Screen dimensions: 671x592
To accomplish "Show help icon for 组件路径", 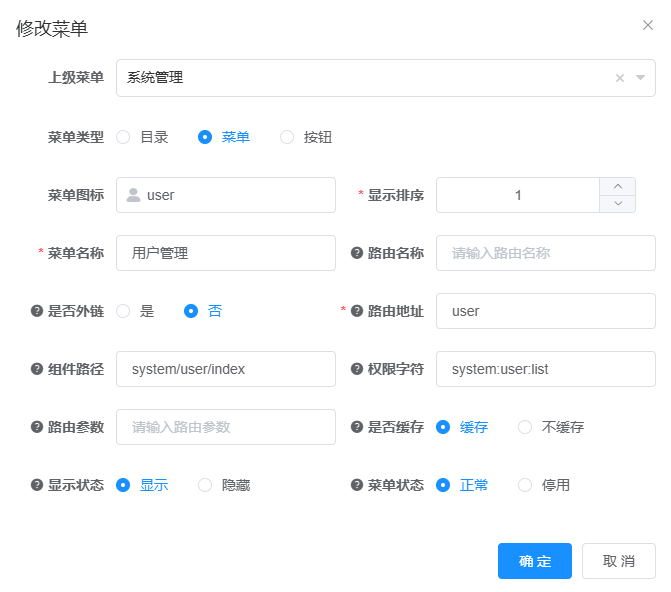I will click(x=37, y=369).
